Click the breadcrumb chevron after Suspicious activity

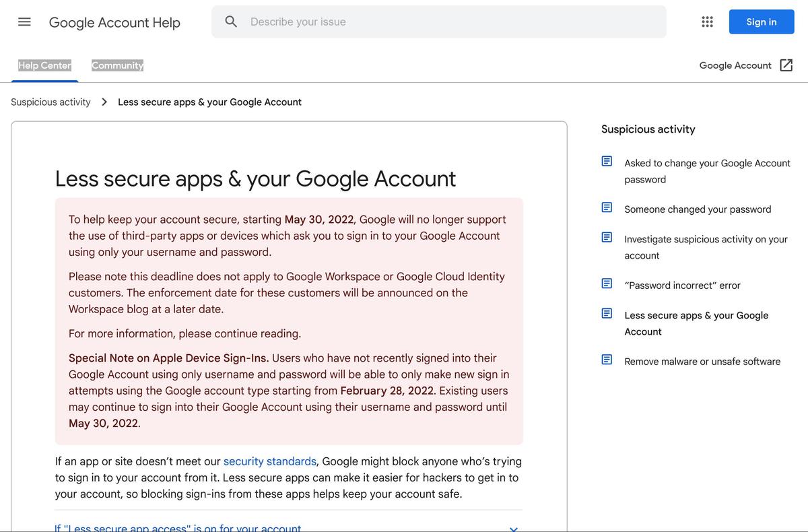point(104,102)
